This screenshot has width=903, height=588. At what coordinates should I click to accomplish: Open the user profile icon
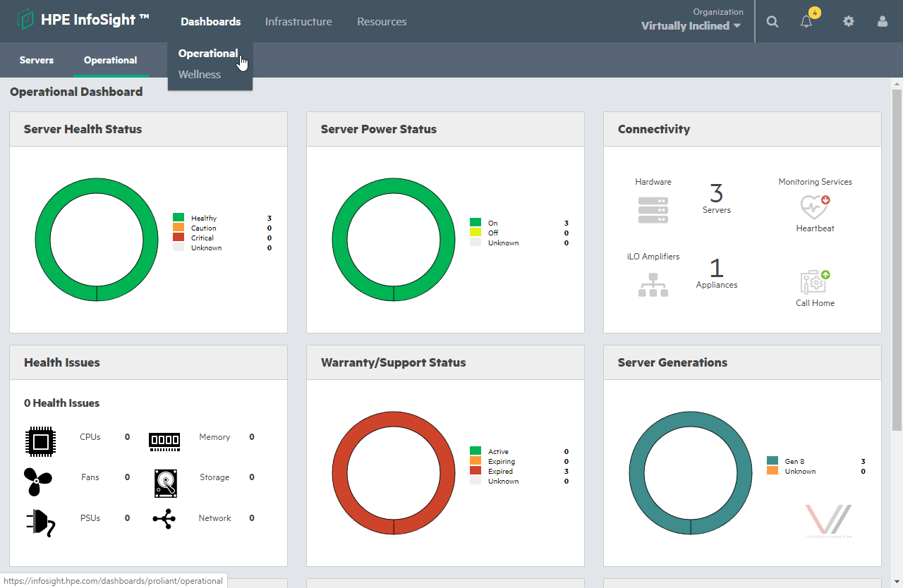click(883, 21)
